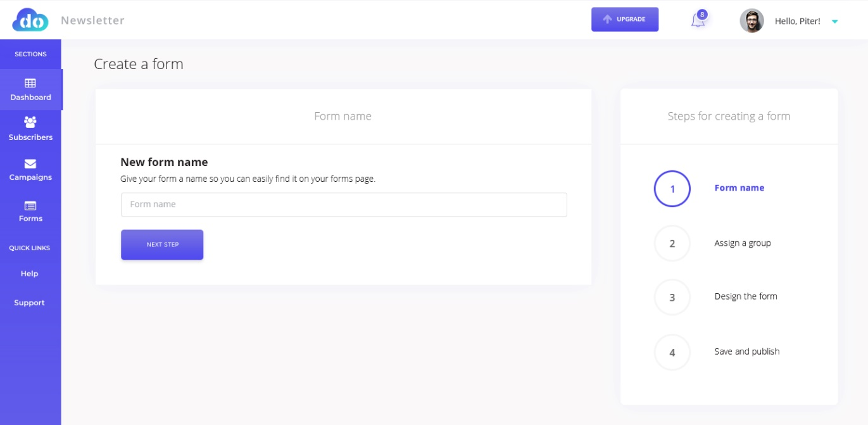Click the user profile avatar
Image resolution: width=868 pixels, height=425 pixels.
(752, 21)
